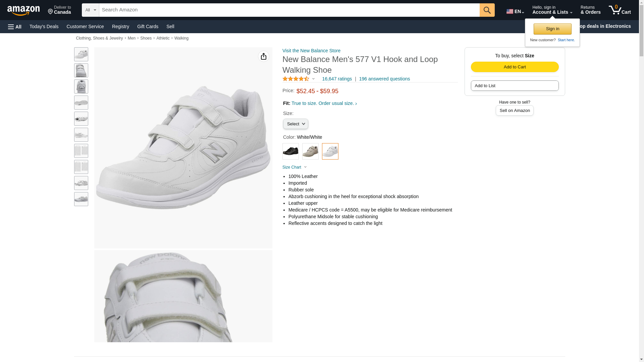Click the search magnifier button
Image resolution: width=644 pixels, height=362 pixels.
pyautogui.click(x=487, y=10)
